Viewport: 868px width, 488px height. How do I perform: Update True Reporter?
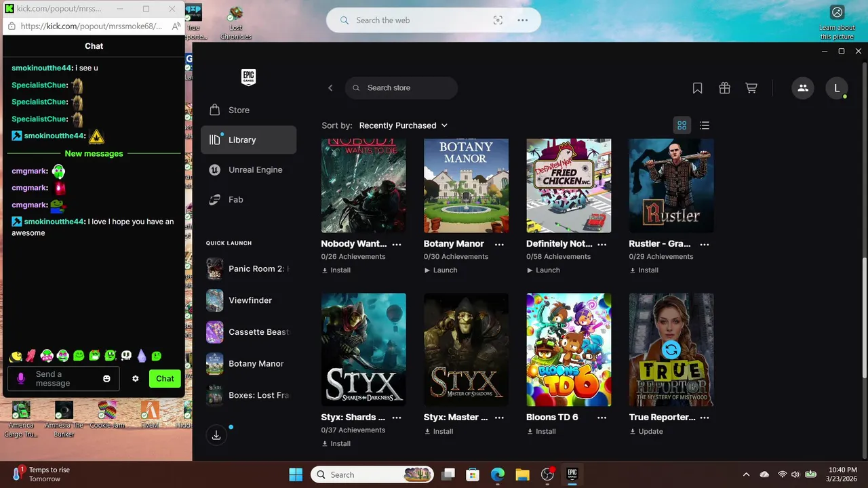pyautogui.click(x=646, y=431)
